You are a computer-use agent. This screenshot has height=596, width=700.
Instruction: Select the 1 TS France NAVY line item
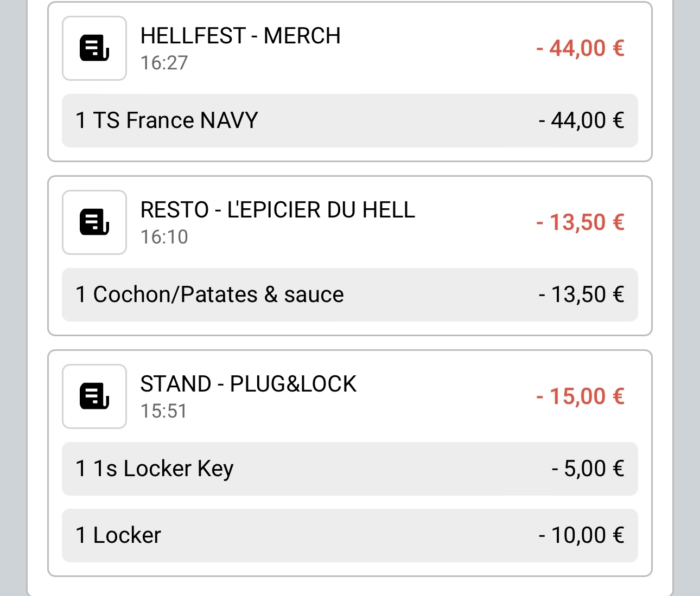click(x=350, y=120)
